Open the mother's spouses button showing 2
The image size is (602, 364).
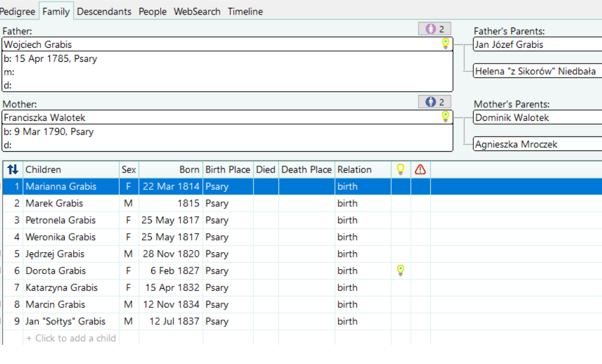(x=434, y=102)
